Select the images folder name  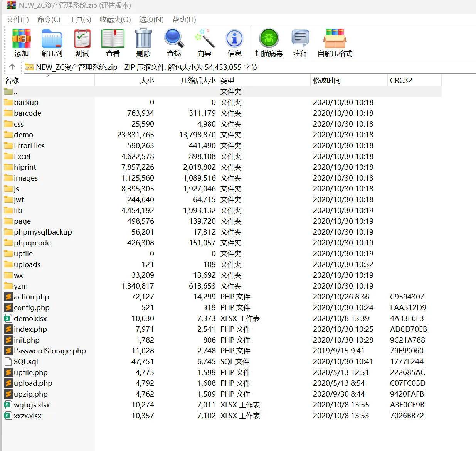coord(26,178)
